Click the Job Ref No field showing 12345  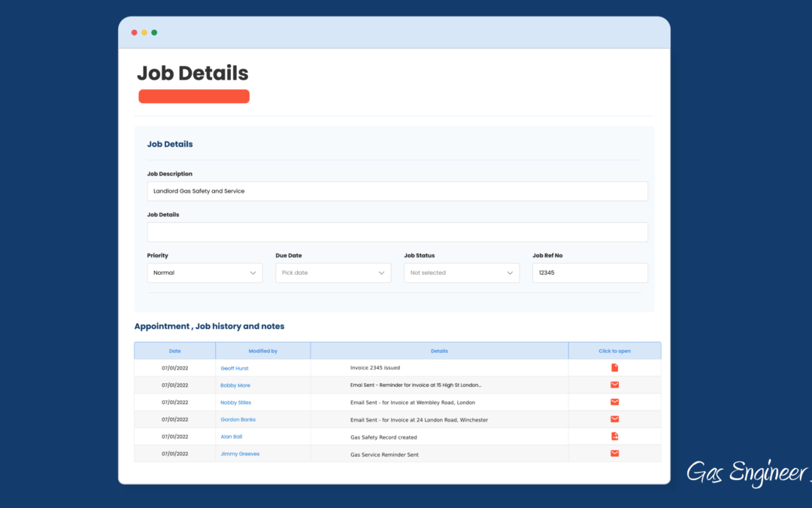pos(589,272)
